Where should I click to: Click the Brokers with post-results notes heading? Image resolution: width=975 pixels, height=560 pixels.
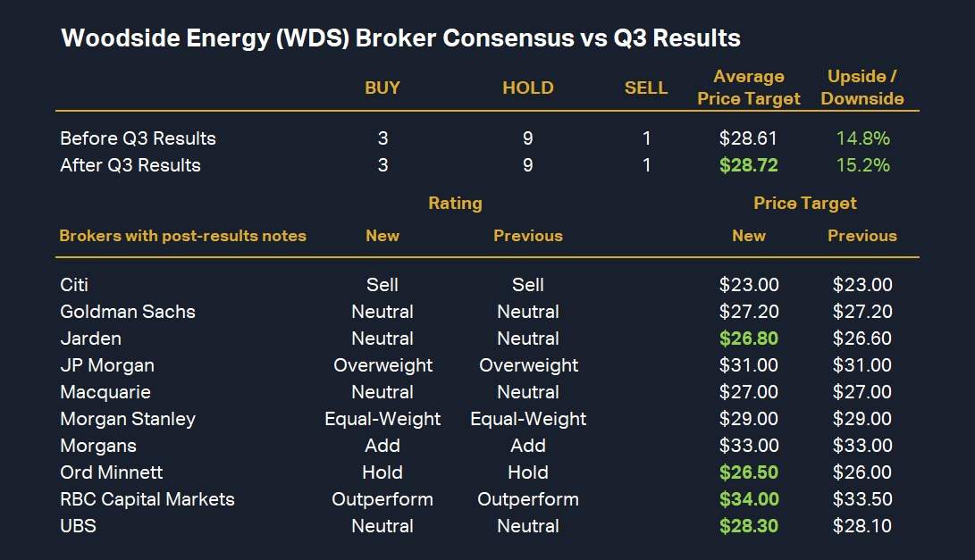[182, 236]
